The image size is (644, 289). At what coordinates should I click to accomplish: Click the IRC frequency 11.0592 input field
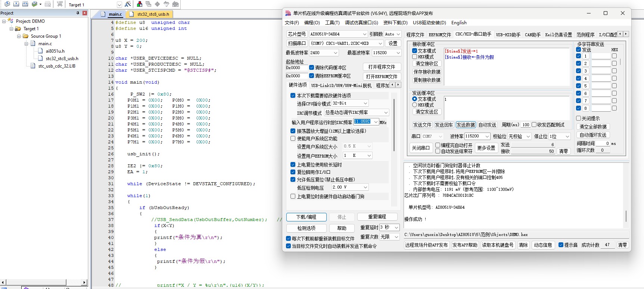click(x=363, y=122)
